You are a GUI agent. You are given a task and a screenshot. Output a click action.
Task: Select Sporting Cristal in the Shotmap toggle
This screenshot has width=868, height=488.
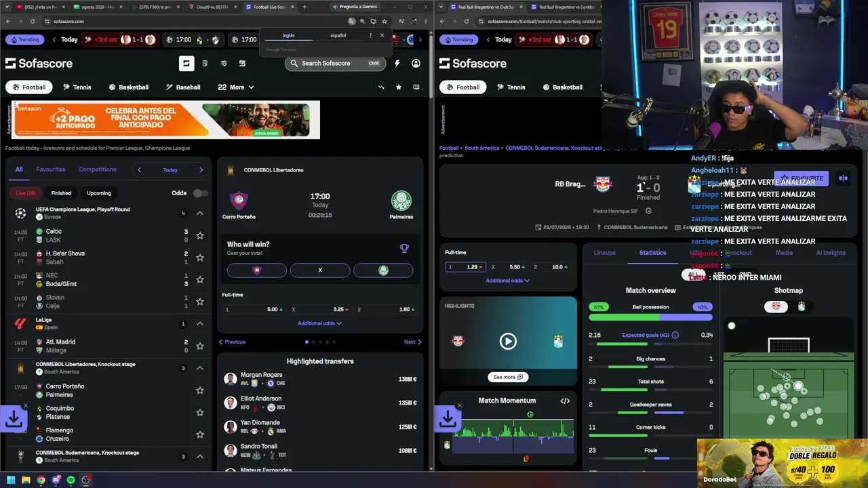point(801,306)
